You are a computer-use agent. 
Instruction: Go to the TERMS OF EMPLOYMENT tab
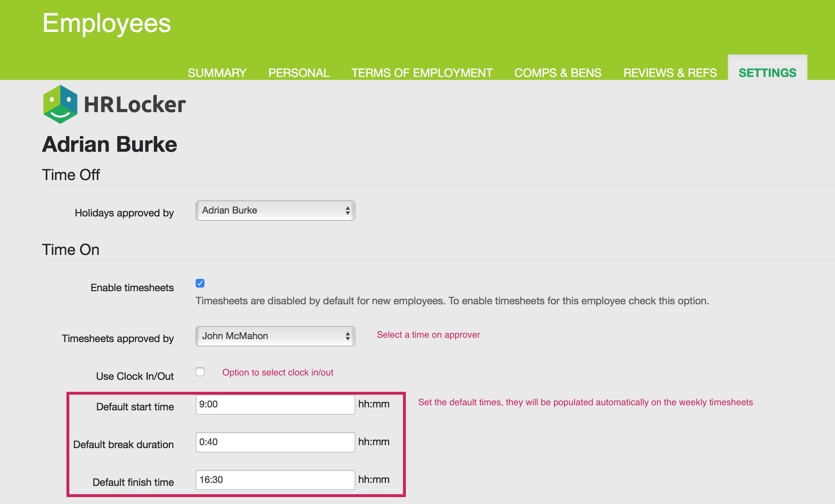click(x=422, y=73)
